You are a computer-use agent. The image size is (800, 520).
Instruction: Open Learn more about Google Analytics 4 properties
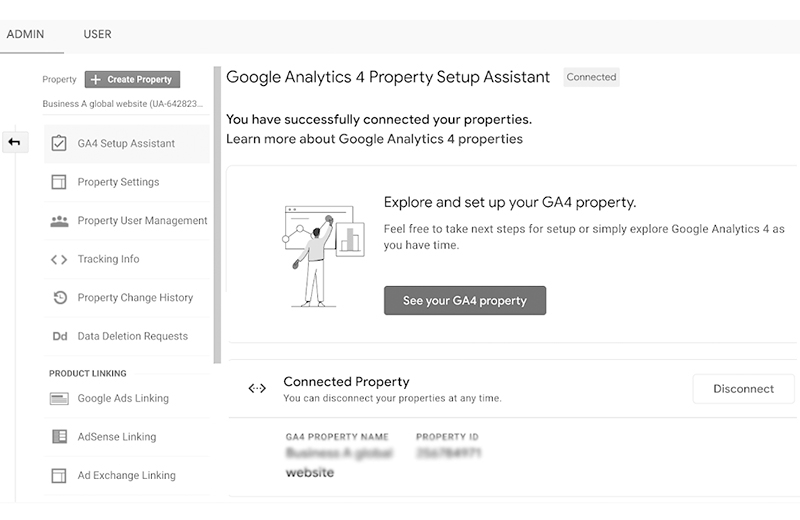374,139
